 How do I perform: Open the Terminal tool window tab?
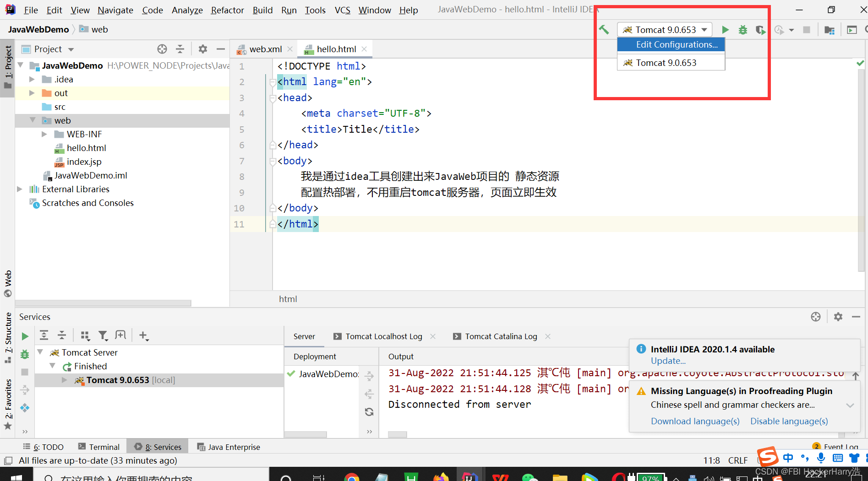[x=99, y=447]
